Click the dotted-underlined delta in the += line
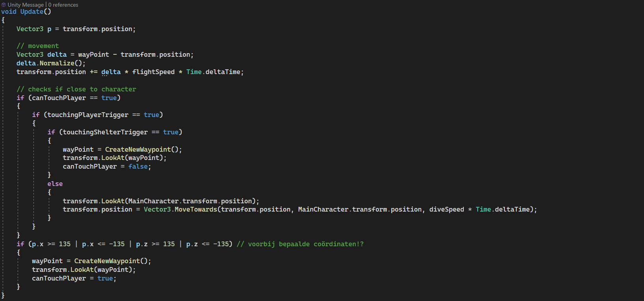The height and width of the screenshot is (301, 644). (111, 72)
